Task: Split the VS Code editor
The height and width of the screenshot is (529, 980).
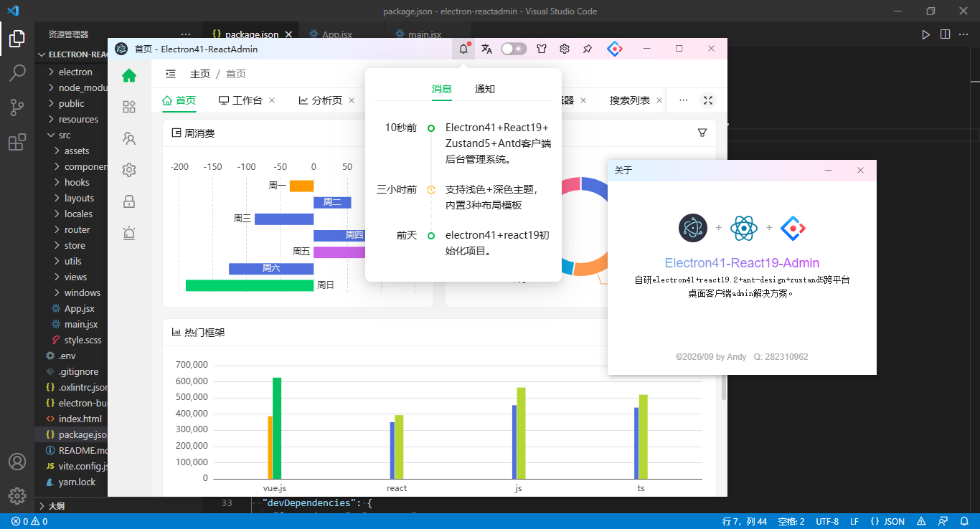Action: pos(945,34)
